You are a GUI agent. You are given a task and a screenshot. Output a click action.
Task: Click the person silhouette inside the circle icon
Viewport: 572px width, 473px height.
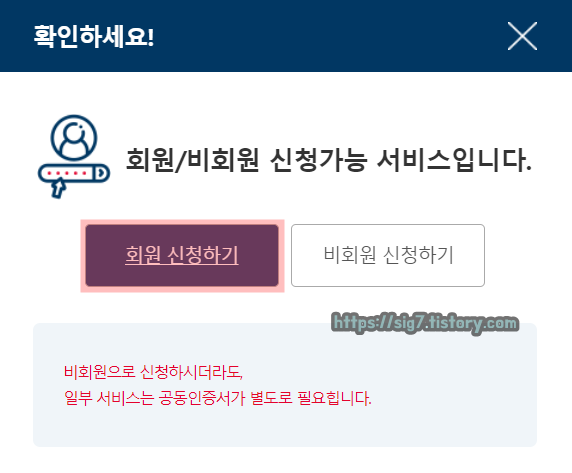click(74, 142)
